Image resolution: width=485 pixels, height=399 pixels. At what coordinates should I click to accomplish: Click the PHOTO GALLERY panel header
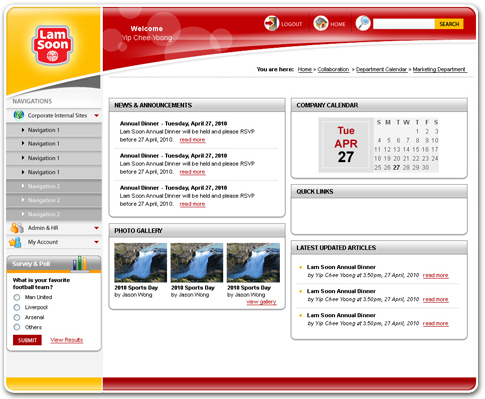197,231
